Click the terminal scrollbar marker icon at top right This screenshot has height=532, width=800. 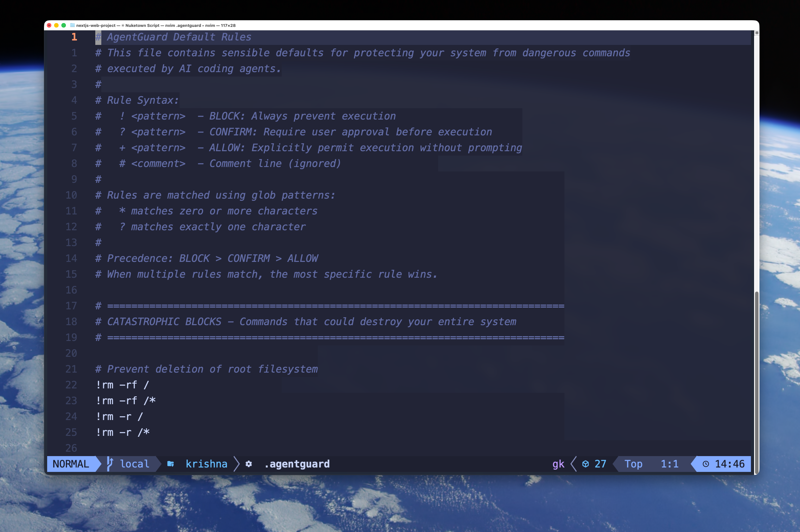coord(757,33)
